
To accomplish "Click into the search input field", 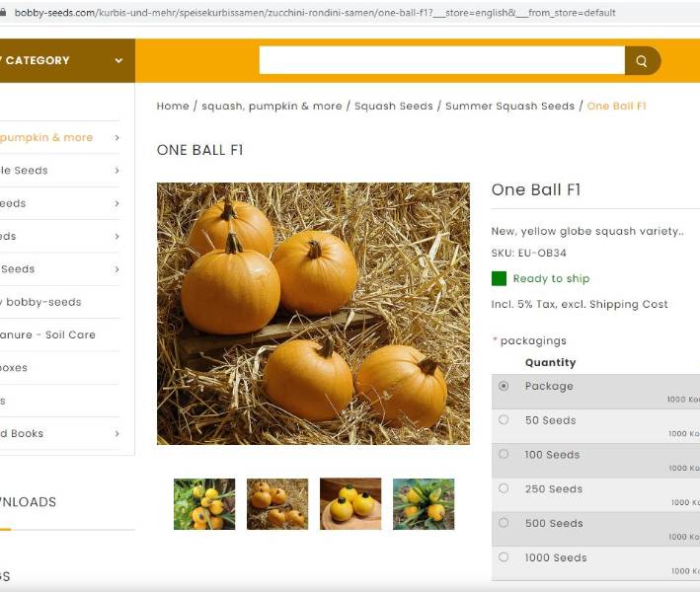I will (441, 61).
